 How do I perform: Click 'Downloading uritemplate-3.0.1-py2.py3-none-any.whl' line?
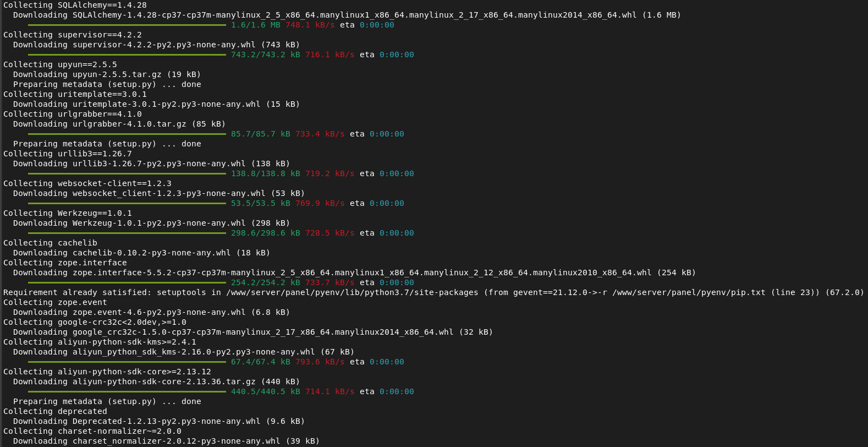(157, 104)
